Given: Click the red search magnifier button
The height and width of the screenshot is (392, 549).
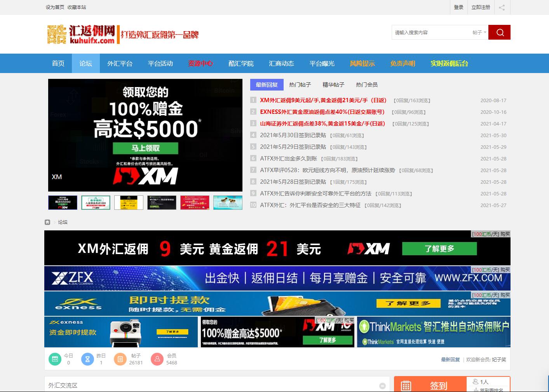Looking at the screenshot, I should pos(499,32).
